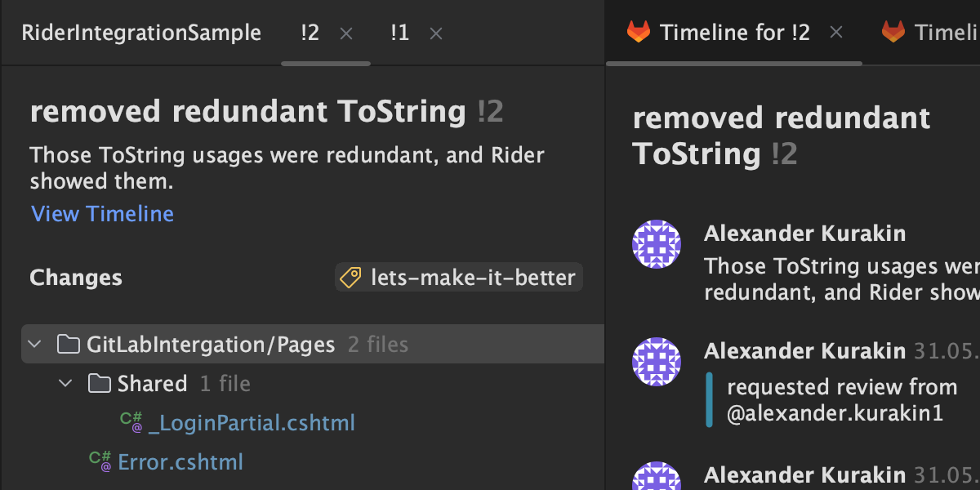Click Alexander Kurakin's first avatar
This screenshot has height=490, width=980.
pyautogui.click(x=657, y=243)
